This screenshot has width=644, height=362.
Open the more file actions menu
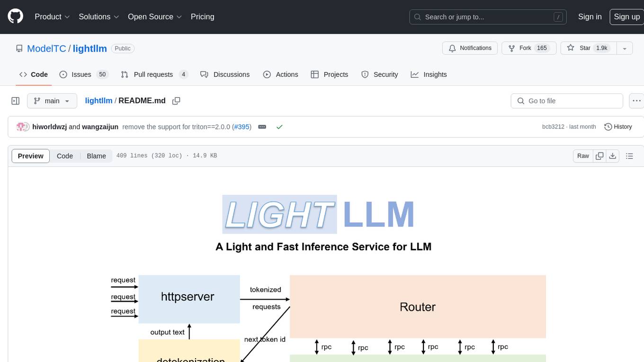click(636, 101)
